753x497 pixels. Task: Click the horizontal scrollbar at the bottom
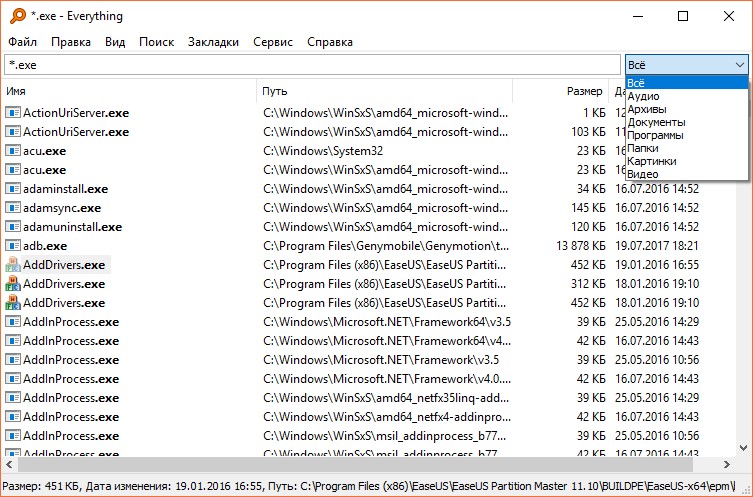click(370, 465)
